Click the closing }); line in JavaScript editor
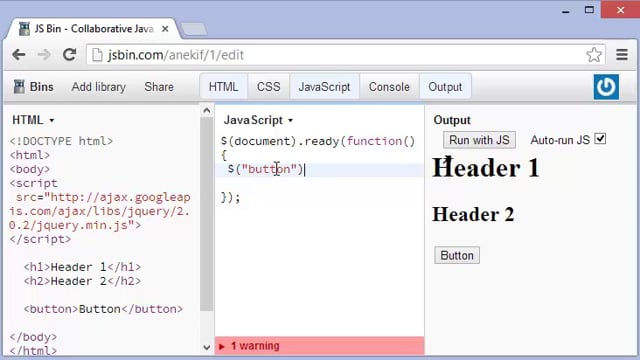 point(231,197)
